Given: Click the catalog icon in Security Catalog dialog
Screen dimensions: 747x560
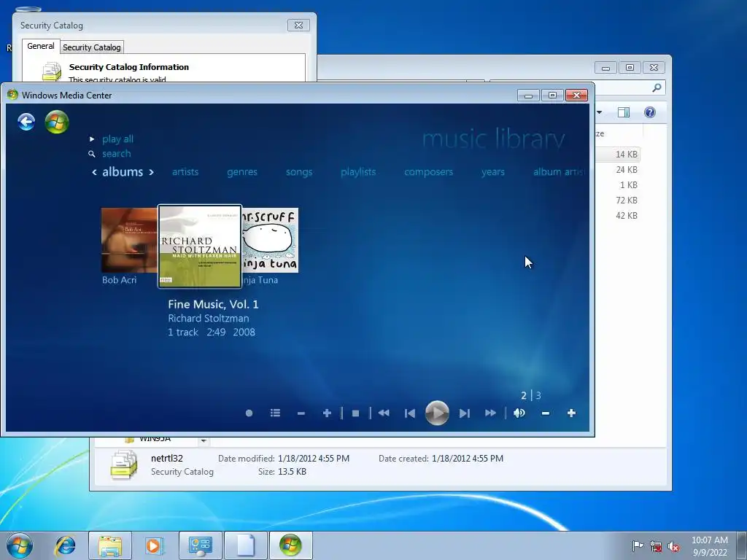Looking at the screenshot, I should point(52,71).
